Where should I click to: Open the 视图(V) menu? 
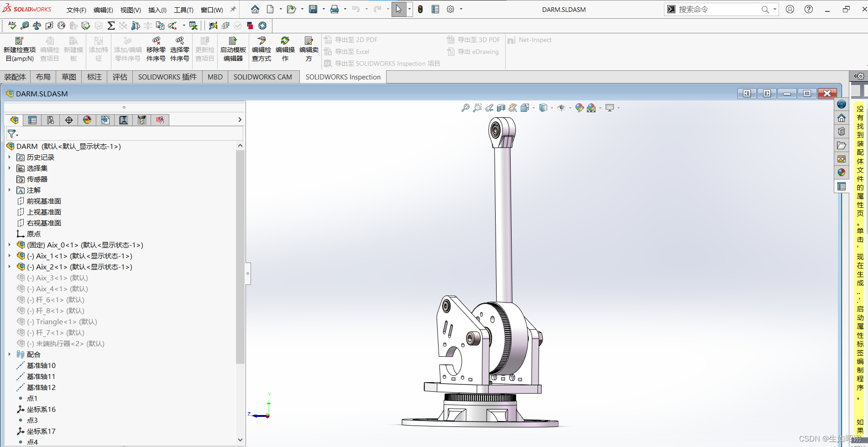[131, 10]
